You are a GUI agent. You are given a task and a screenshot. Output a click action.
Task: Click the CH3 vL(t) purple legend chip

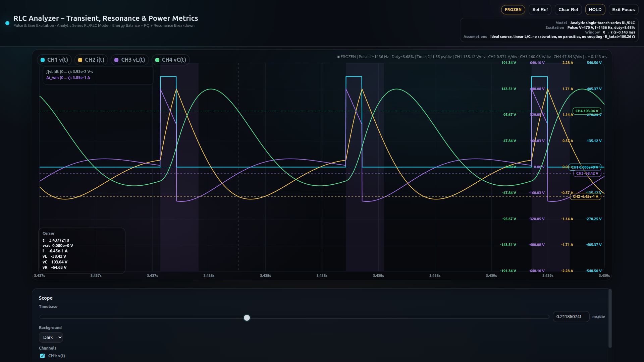click(129, 60)
